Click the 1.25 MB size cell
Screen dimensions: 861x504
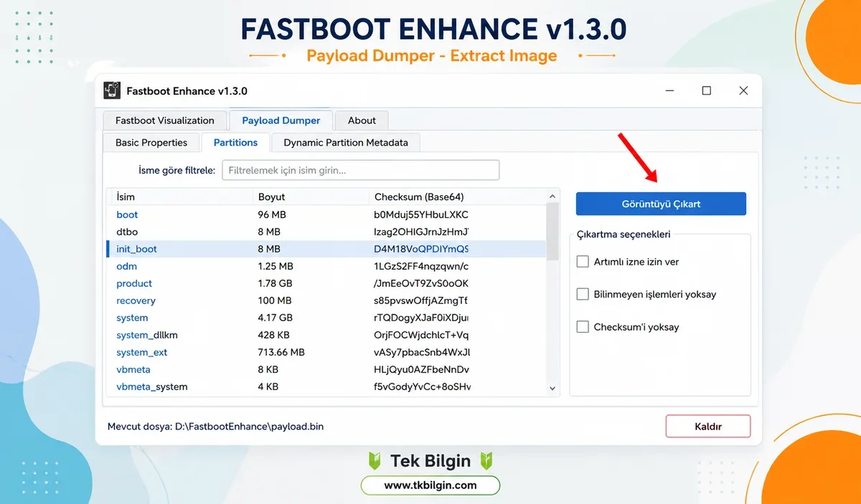[276, 266]
